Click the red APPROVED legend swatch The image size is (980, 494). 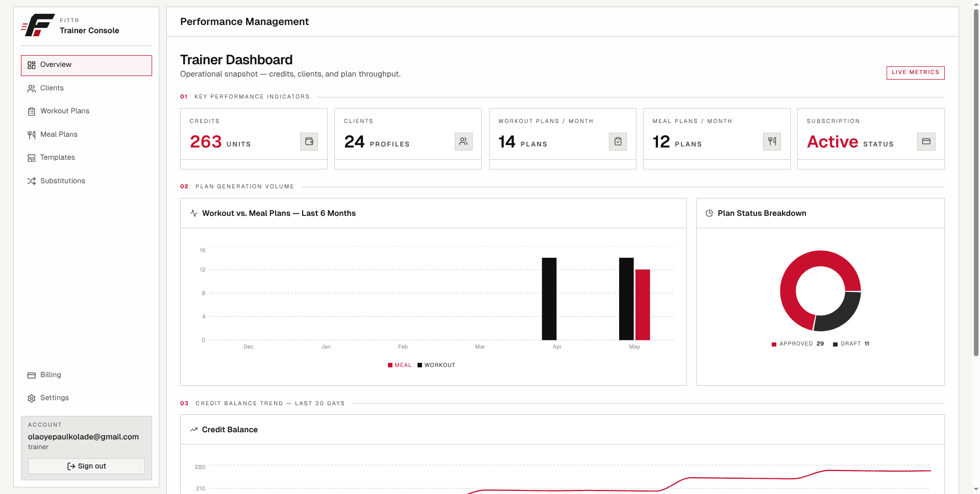coord(774,344)
